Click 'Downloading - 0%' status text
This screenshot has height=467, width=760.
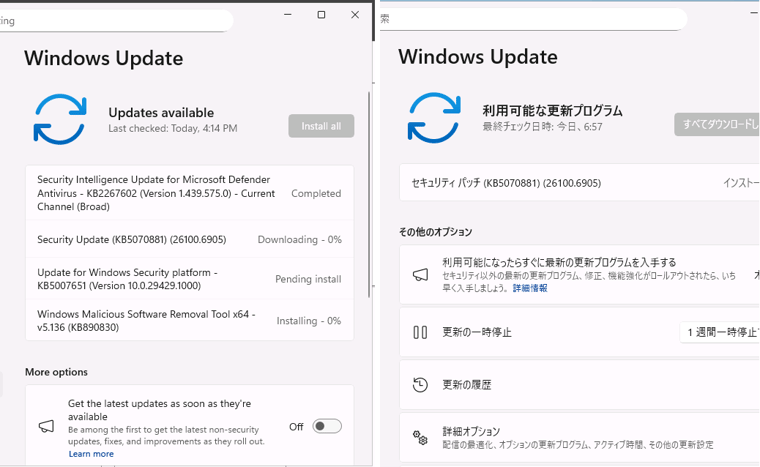[x=300, y=240]
